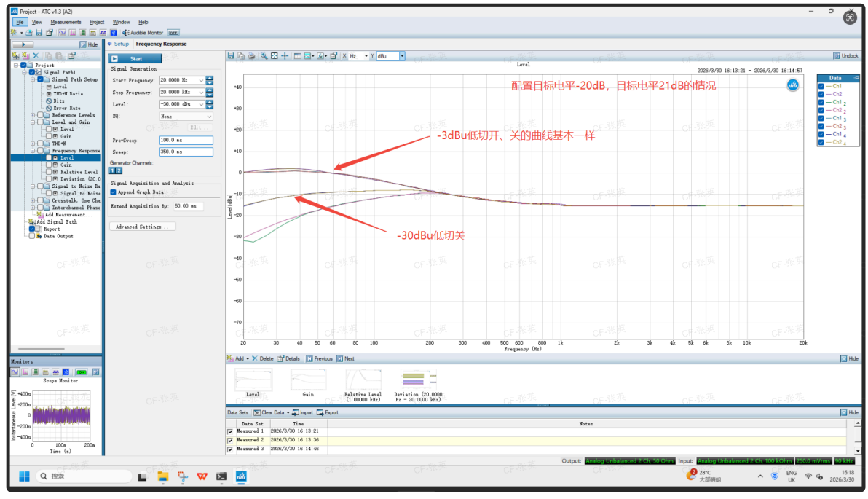Image resolution: width=868 pixels, height=499 pixels.
Task: Click the FFT spectrum icon in main toolbar
Action: tap(73, 33)
